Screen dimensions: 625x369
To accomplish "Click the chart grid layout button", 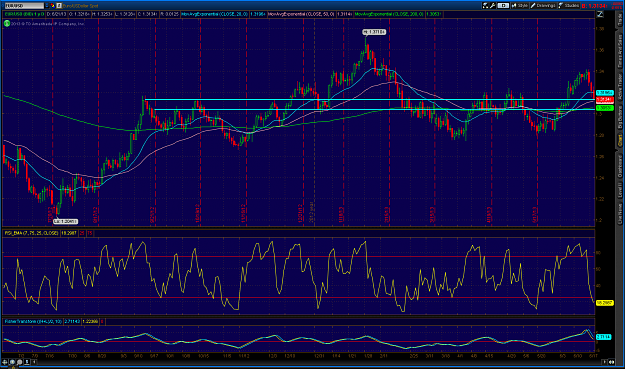I will [503, 6].
